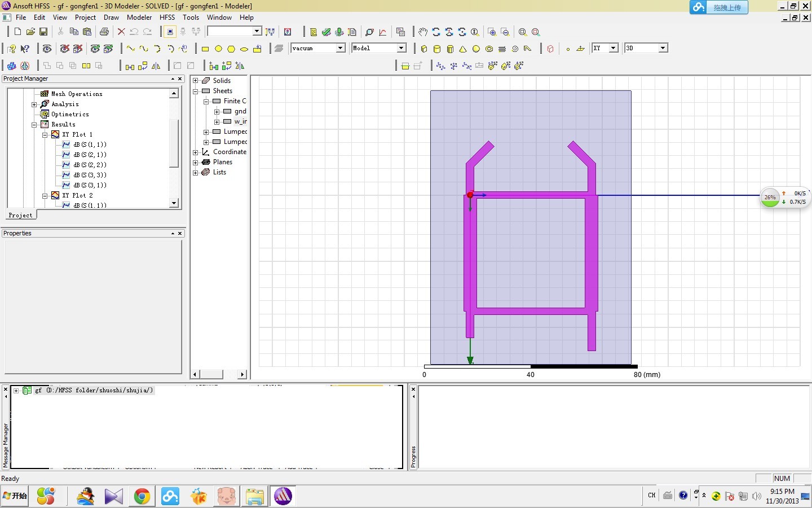
Task: Open the Edit menu
Action: tap(39, 17)
